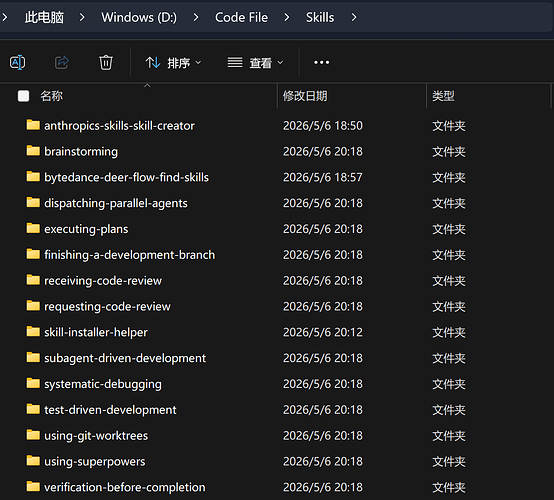Image resolution: width=554 pixels, height=500 pixels.
Task: Select the executing-plans folder name
Action: pyautogui.click(x=86, y=229)
